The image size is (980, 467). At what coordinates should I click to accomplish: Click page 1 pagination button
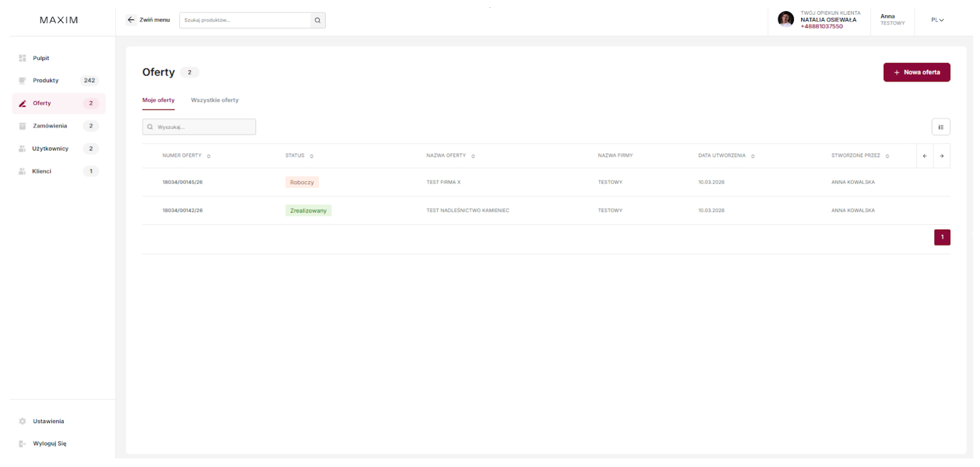coord(941,237)
